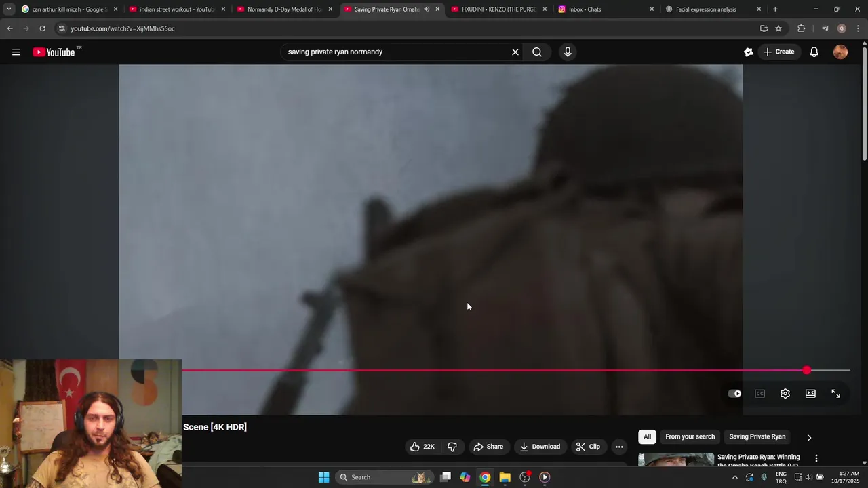Toggle autoplay switch in the player
868x488 pixels.
click(x=734, y=394)
